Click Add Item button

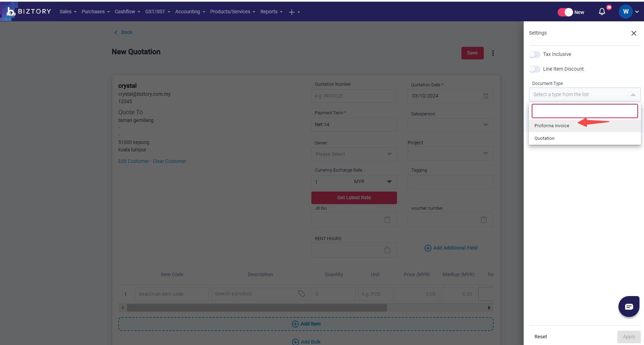(x=306, y=324)
